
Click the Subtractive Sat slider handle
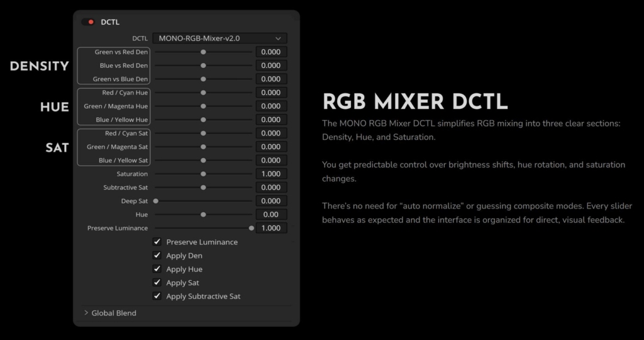pos(203,188)
